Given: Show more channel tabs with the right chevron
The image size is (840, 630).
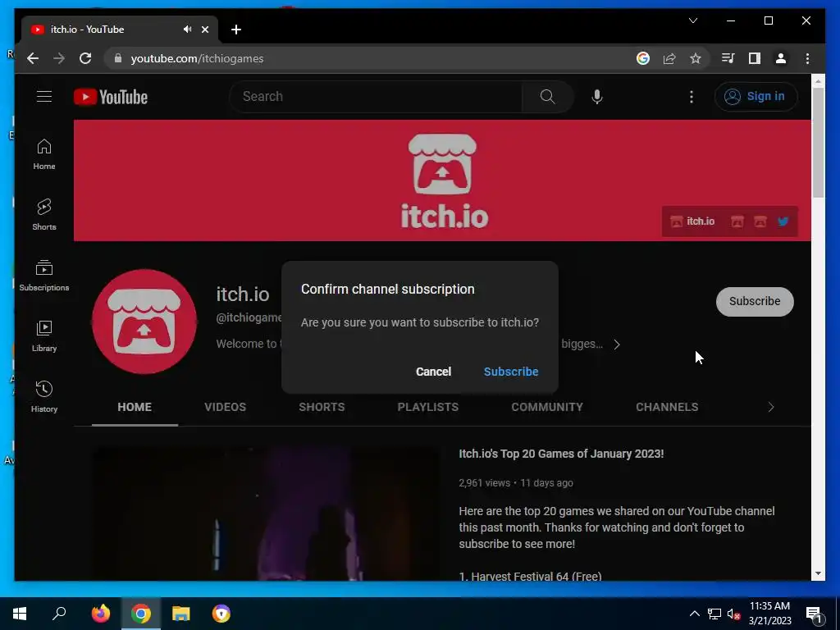Looking at the screenshot, I should tap(771, 407).
